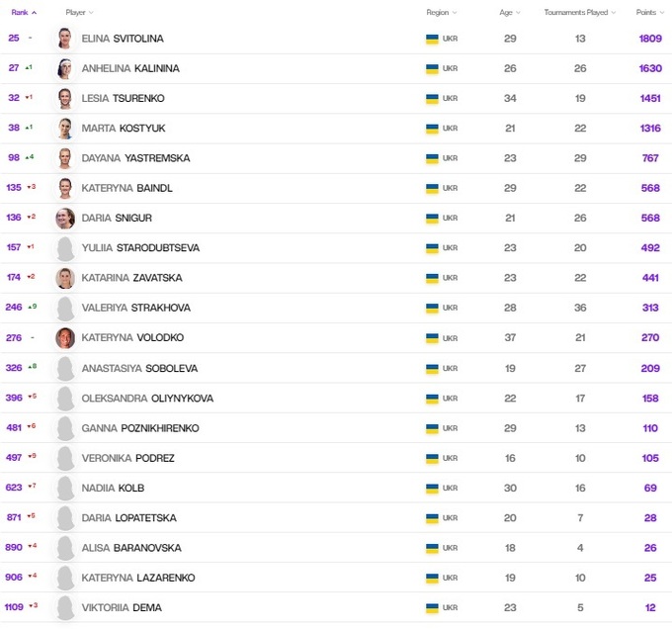Click Elina Svitolina's profile photo
672x629 pixels.
tap(65, 39)
